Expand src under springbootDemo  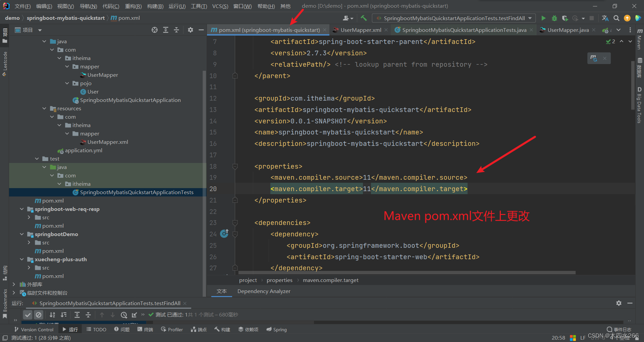coord(29,242)
